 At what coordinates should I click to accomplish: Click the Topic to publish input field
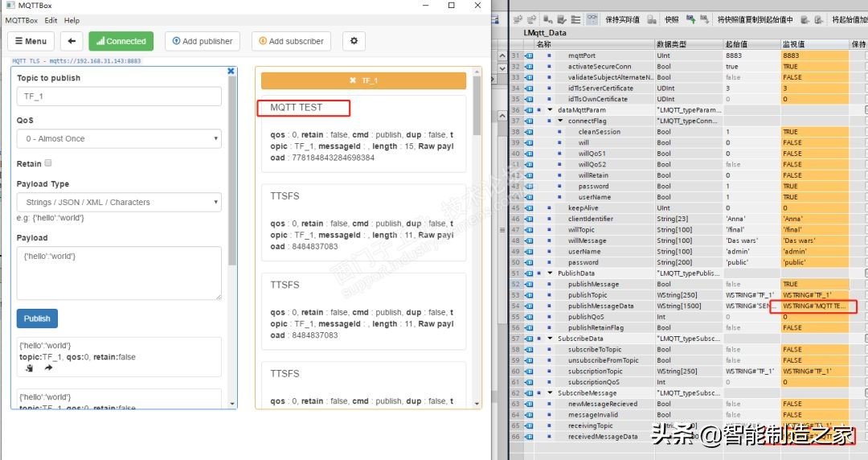[x=119, y=97]
